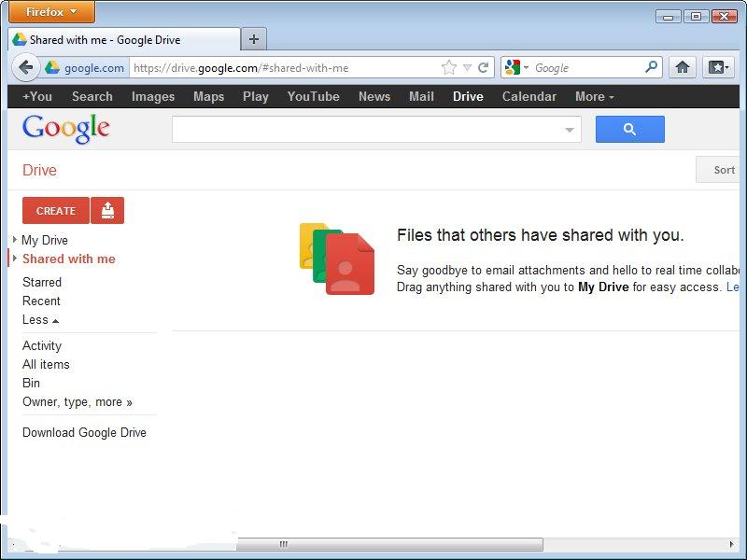Click the browser back arrow button
747x560 pixels.
click(26, 67)
